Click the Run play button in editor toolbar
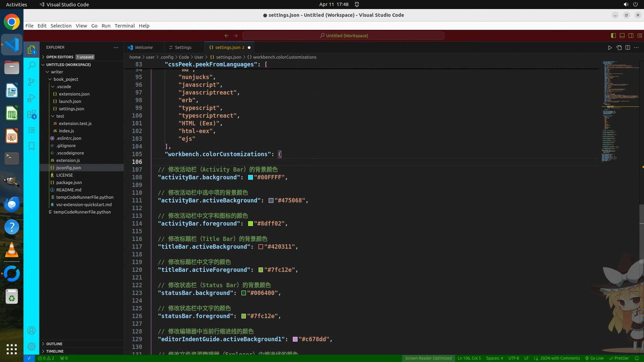Screen dimensions: 644x362 (610, 48)
